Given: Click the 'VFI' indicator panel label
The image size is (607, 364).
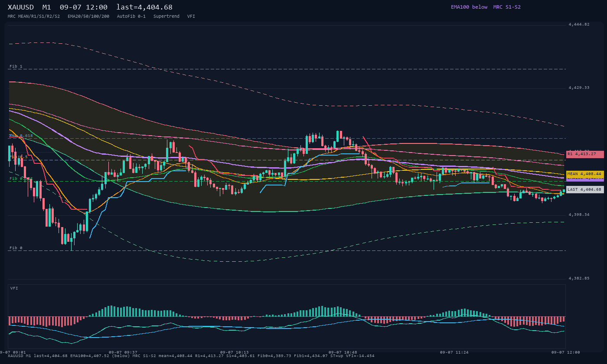Looking at the screenshot, I should coord(14,288).
